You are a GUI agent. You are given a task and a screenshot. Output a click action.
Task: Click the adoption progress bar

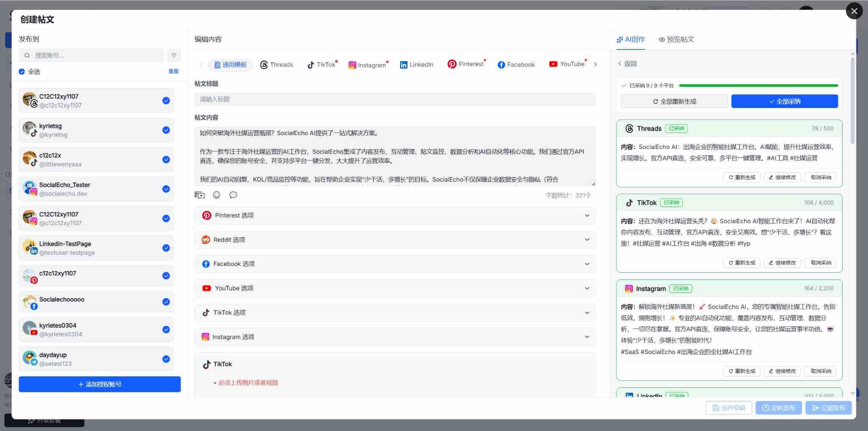coord(758,86)
